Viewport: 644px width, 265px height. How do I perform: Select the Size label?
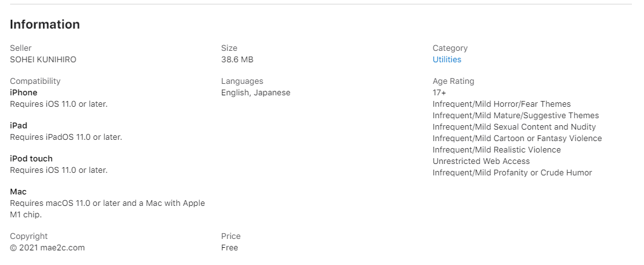(x=229, y=48)
